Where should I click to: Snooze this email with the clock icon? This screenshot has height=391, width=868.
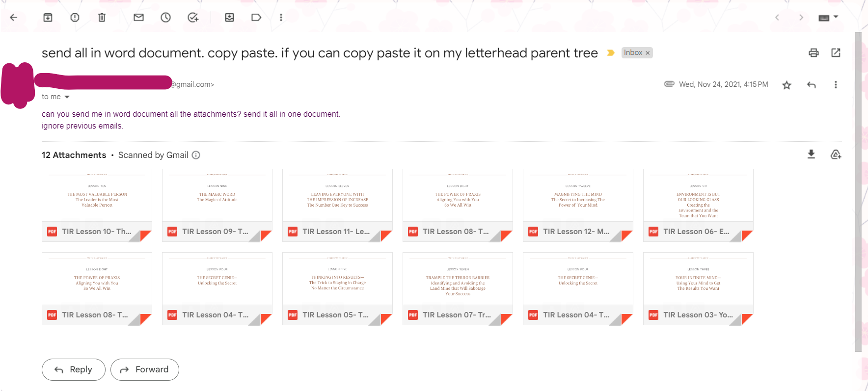pos(166,18)
